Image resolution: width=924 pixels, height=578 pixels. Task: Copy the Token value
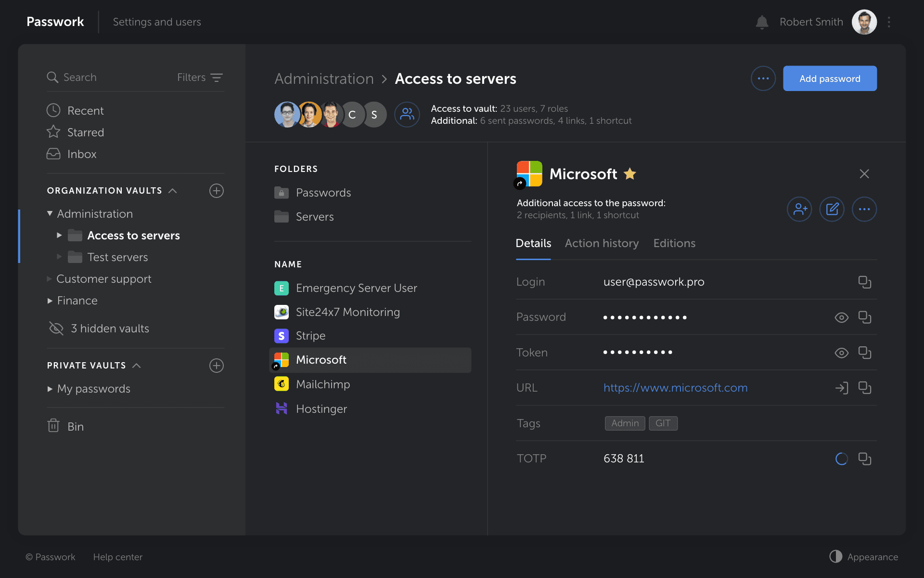[865, 353]
